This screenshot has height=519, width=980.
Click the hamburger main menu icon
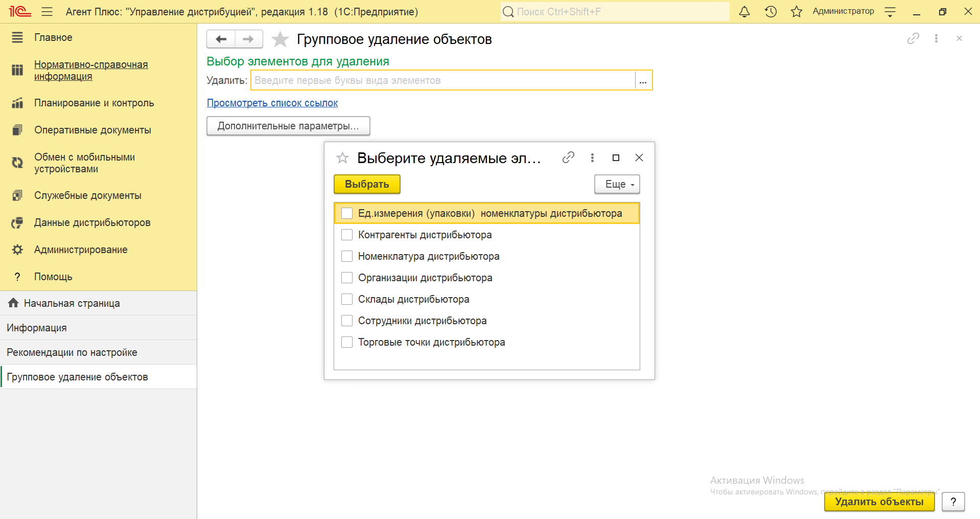coord(47,12)
